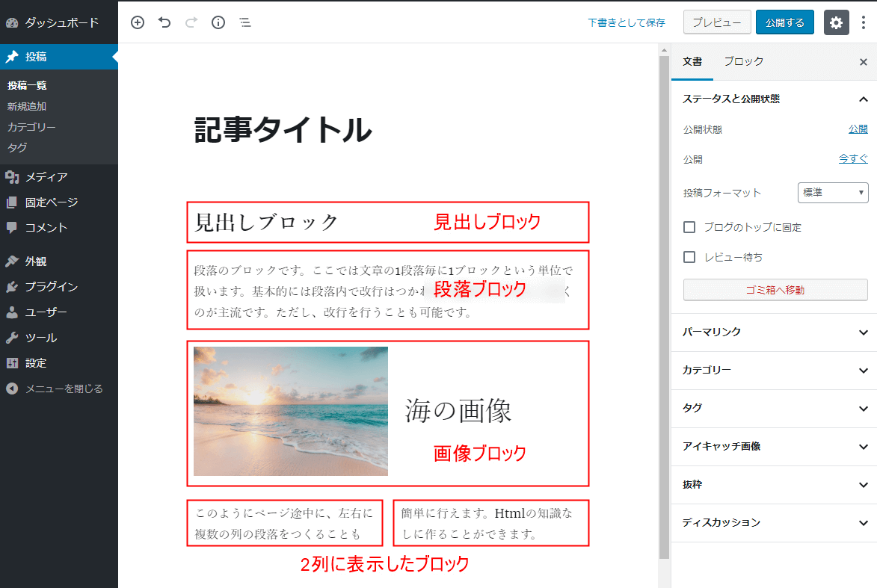
Task: Open the content structure info icon
Action: pyautogui.click(x=218, y=22)
